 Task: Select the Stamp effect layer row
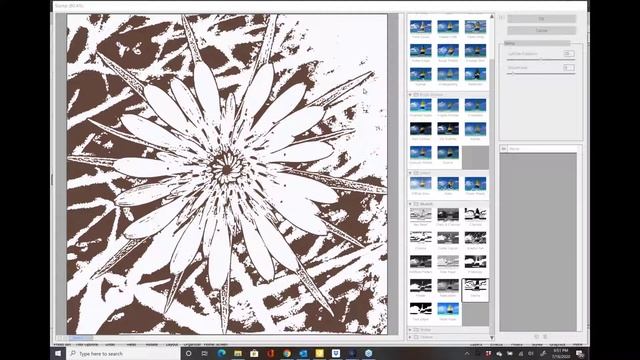tap(539, 149)
